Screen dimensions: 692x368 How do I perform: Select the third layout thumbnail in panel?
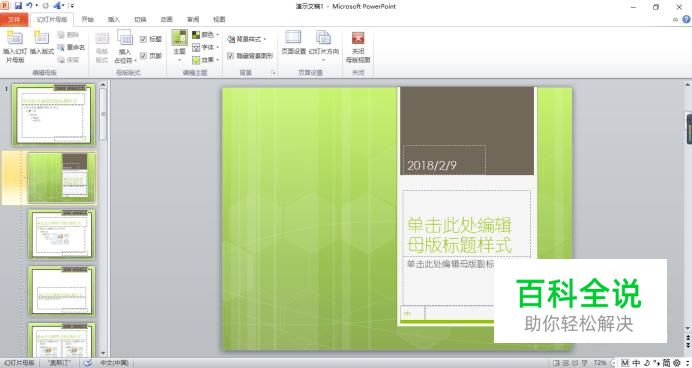61,234
